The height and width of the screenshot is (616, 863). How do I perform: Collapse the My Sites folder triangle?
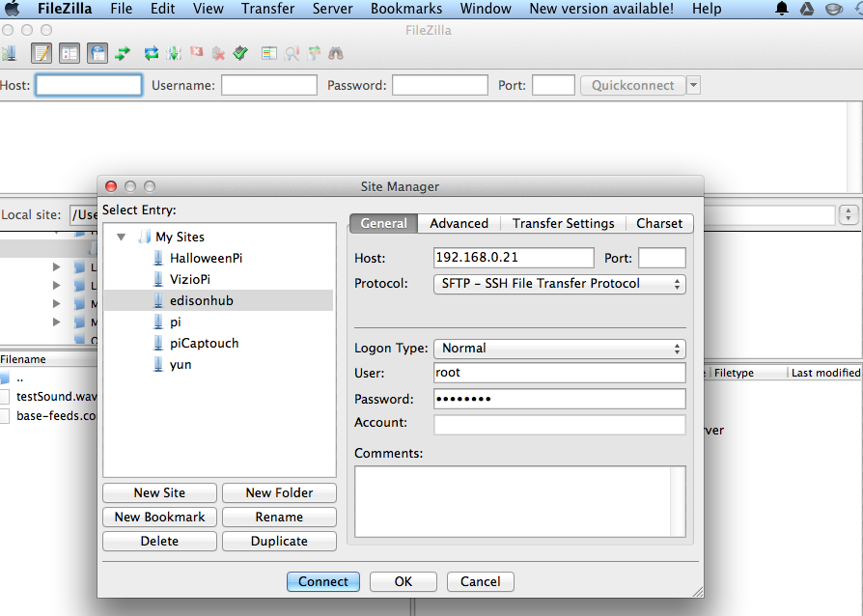pyautogui.click(x=121, y=238)
